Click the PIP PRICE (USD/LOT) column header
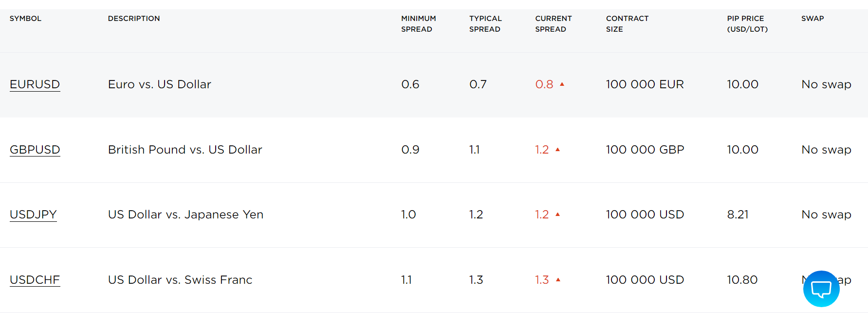 pyautogui.click(x=747, y=24)
